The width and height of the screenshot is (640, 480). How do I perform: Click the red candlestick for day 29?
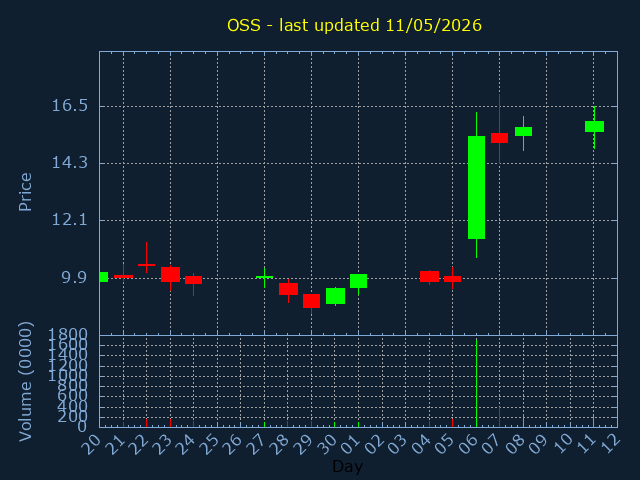[x=311, y=301]
